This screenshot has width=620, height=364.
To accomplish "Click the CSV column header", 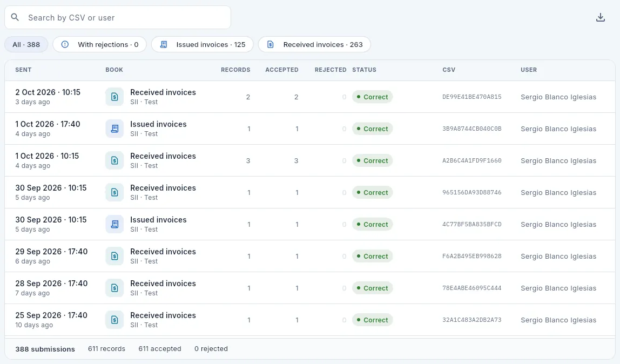I will (449, 70).
